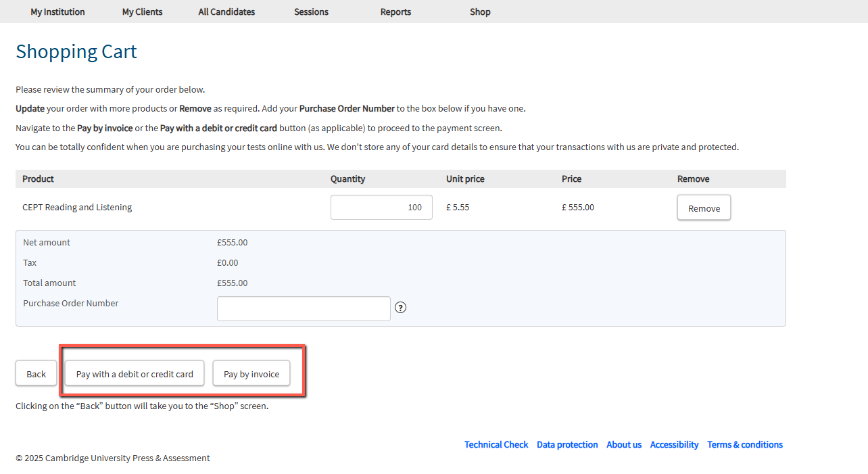Open the Accessibility footer link

(x=674, y=444)
